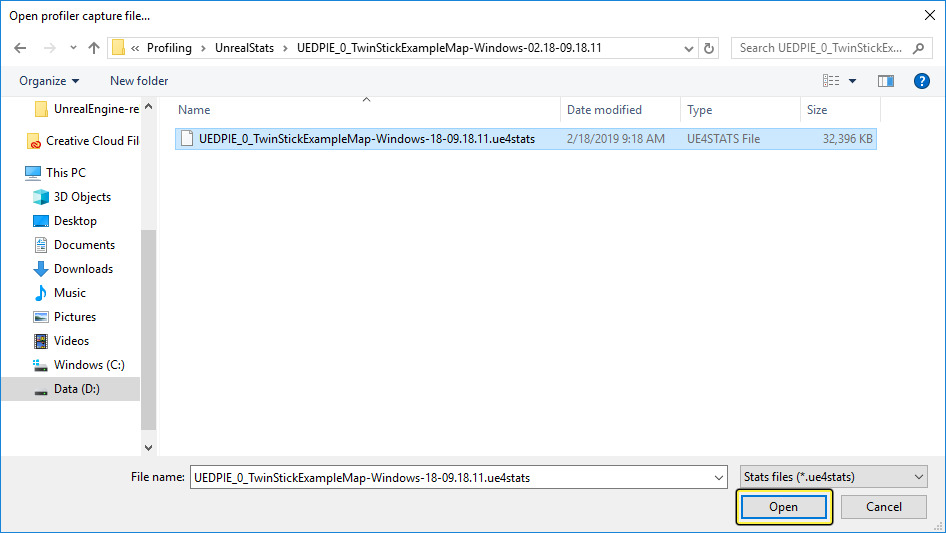Click navigation pane scrollbar thumb
946x533 pixels.
pyautogui.click(x=148, y=330)
